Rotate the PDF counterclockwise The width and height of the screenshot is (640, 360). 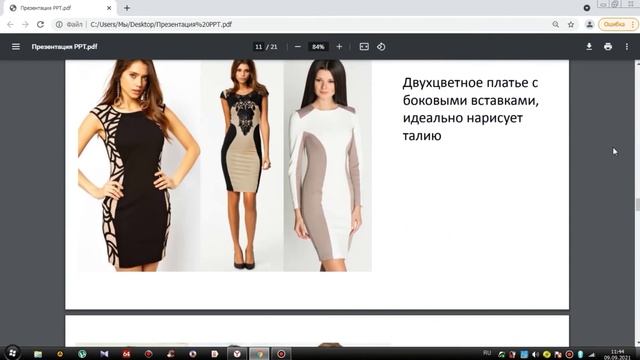click(381, 47)
